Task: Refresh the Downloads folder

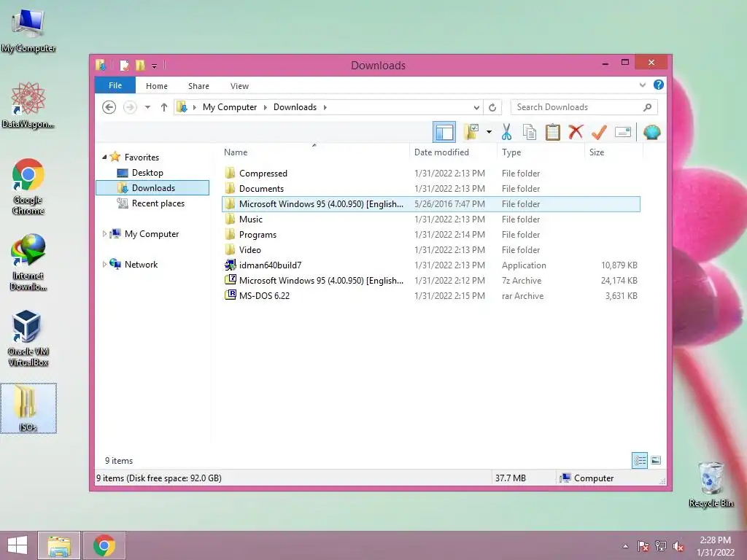Action: click(x=492, y=108)
